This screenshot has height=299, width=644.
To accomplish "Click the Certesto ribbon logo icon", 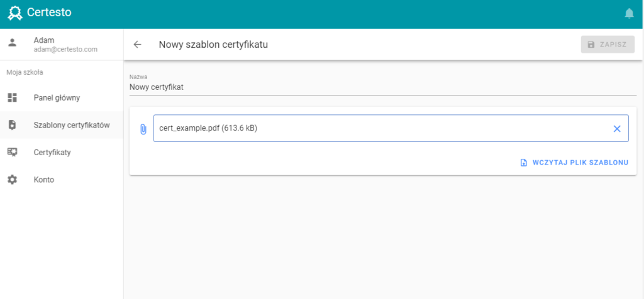I will [x=15, y=13].
